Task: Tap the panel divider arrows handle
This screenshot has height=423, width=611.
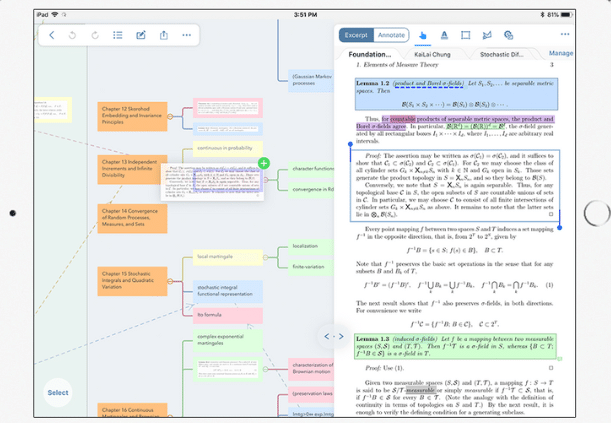Action: coord(334,336)
